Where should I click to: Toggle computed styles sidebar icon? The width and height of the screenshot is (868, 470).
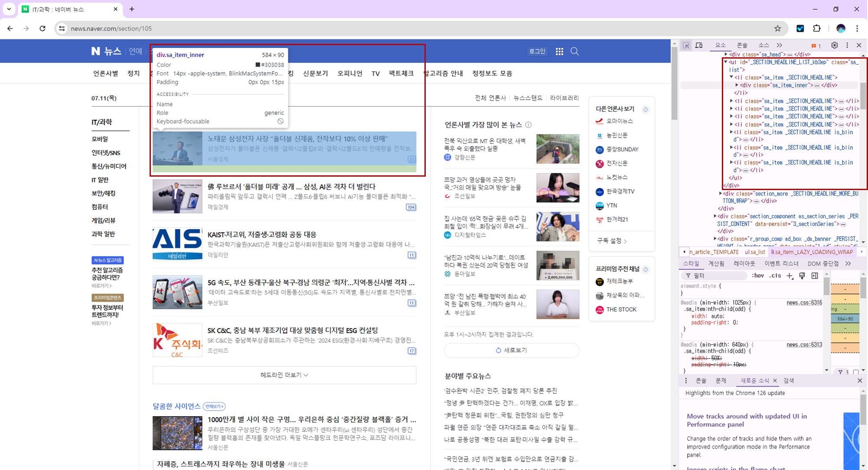(x=815, y=276)
